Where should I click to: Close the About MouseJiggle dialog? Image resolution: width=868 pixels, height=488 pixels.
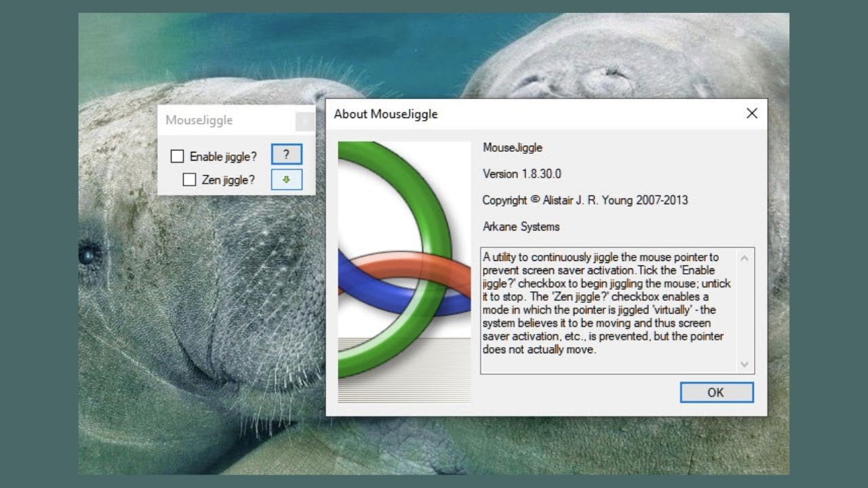tap(751, 114)
